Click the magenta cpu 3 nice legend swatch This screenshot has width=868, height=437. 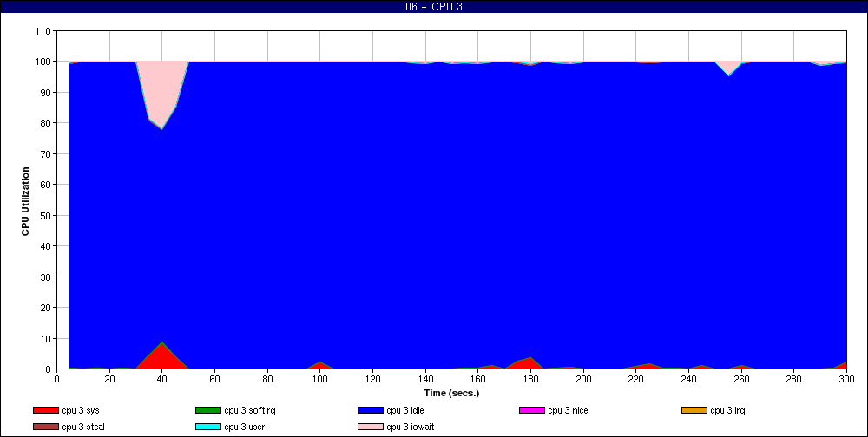coord(532,410)
